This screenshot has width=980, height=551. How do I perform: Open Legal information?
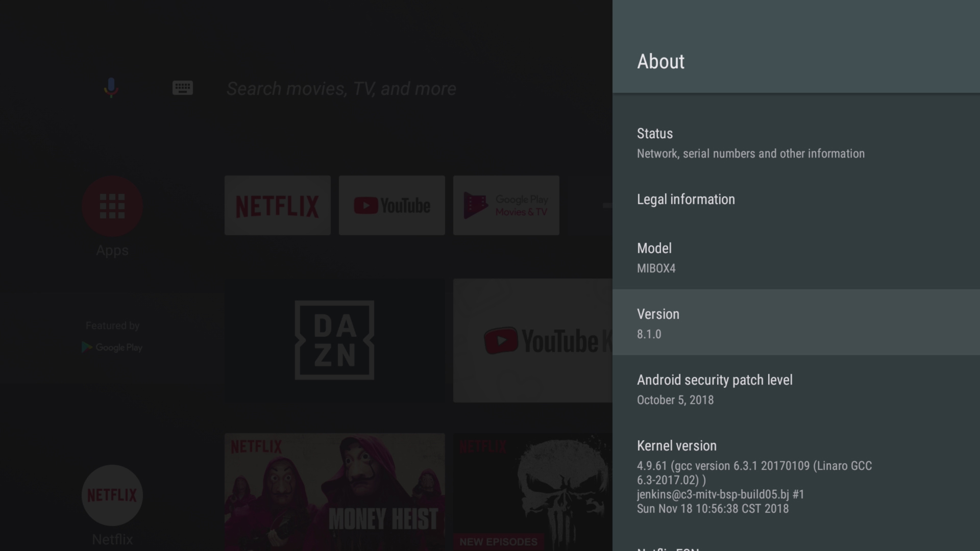pos(796,199)
